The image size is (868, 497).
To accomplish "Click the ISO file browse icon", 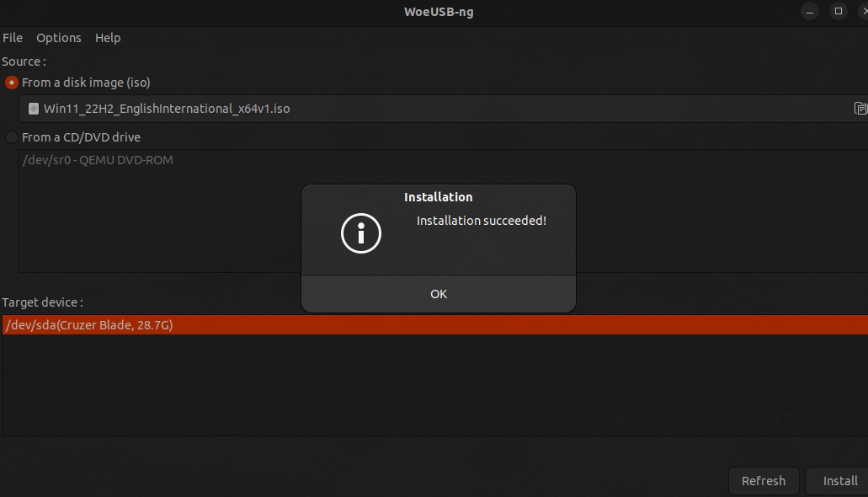I will [x=860, y=109].
